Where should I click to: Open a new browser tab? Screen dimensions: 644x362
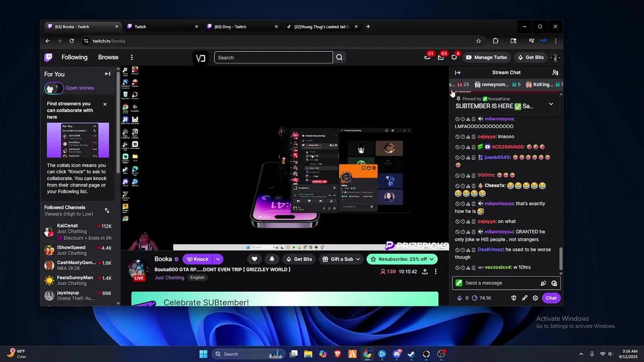click(x=368, y=27)
